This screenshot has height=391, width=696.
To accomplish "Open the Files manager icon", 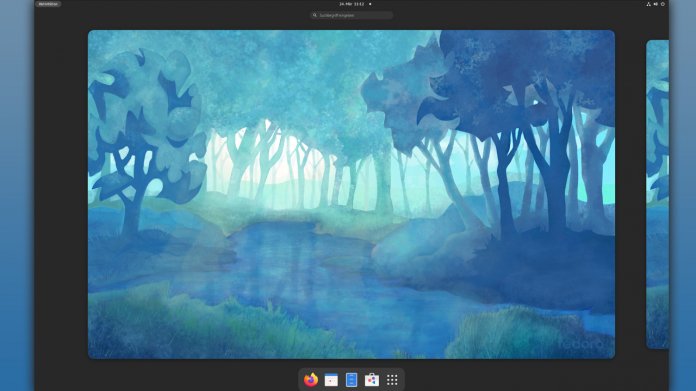I will click(x=352, y=380).
